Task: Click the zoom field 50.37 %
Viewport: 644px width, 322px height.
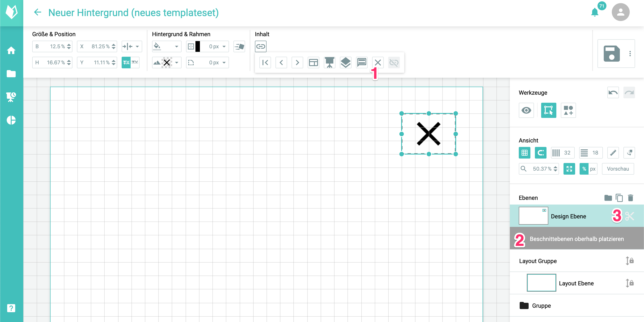Action: point(539,169)
